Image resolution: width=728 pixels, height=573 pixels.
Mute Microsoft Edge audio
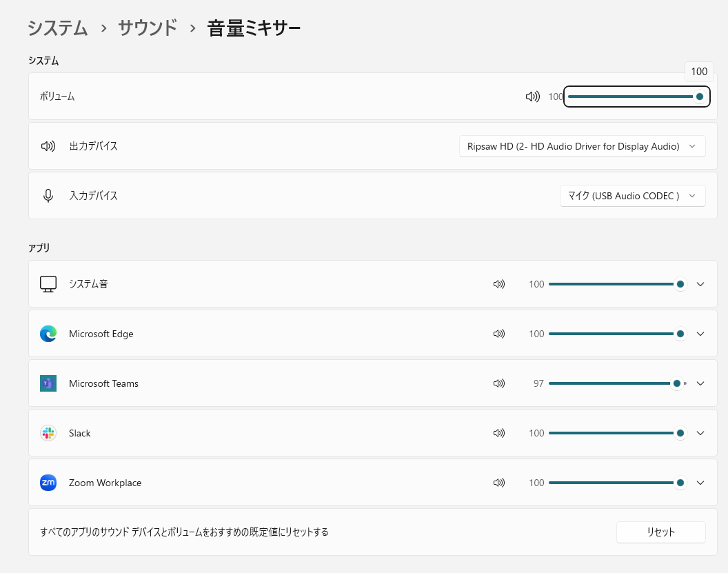click(499, 334)
